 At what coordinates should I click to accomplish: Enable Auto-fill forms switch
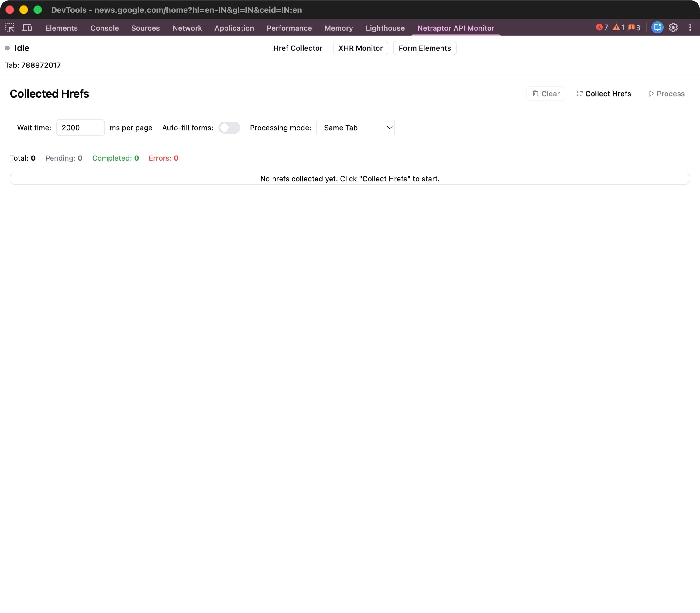point(229,128)
